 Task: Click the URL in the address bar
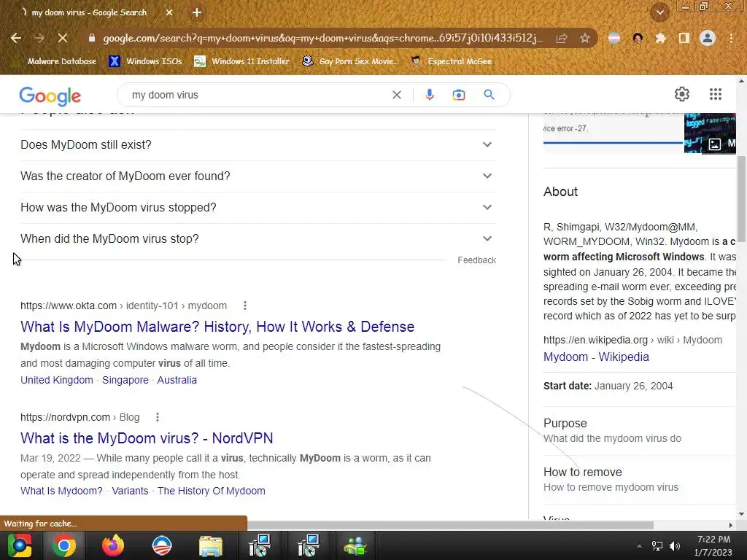tap(322, 38)
